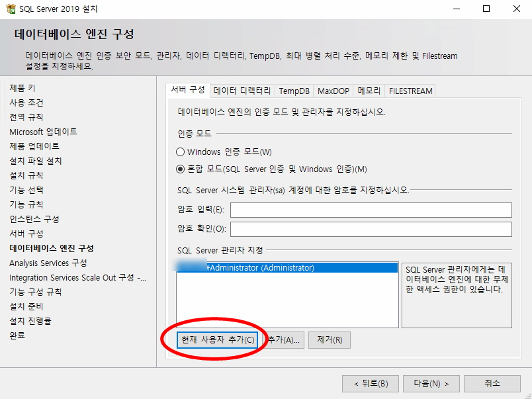Click the 암호 확인 confirm password field
The image size is (532, 399).
[371, 230]
